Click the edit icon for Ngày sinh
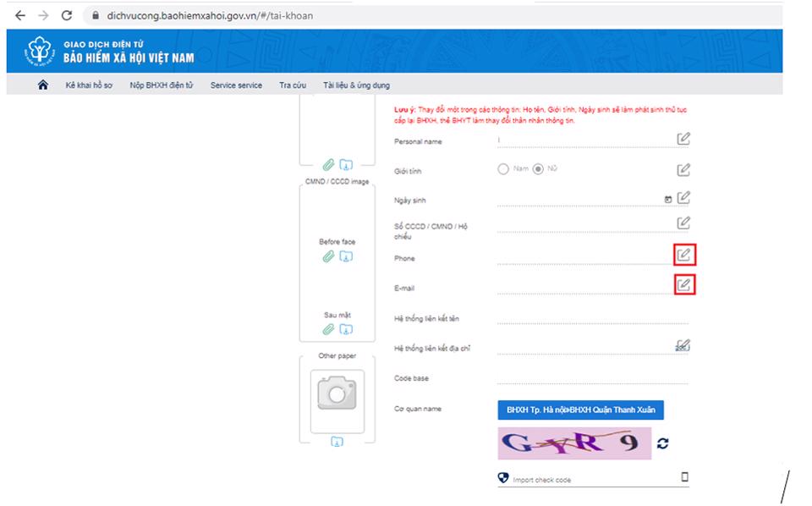812x506 pixels. (683, 197)
